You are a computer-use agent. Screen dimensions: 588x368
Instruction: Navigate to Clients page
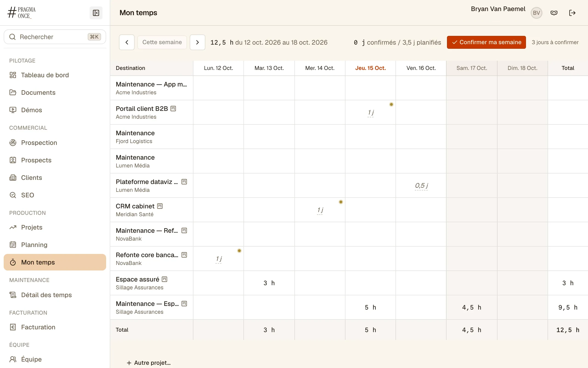click(55, 178)
